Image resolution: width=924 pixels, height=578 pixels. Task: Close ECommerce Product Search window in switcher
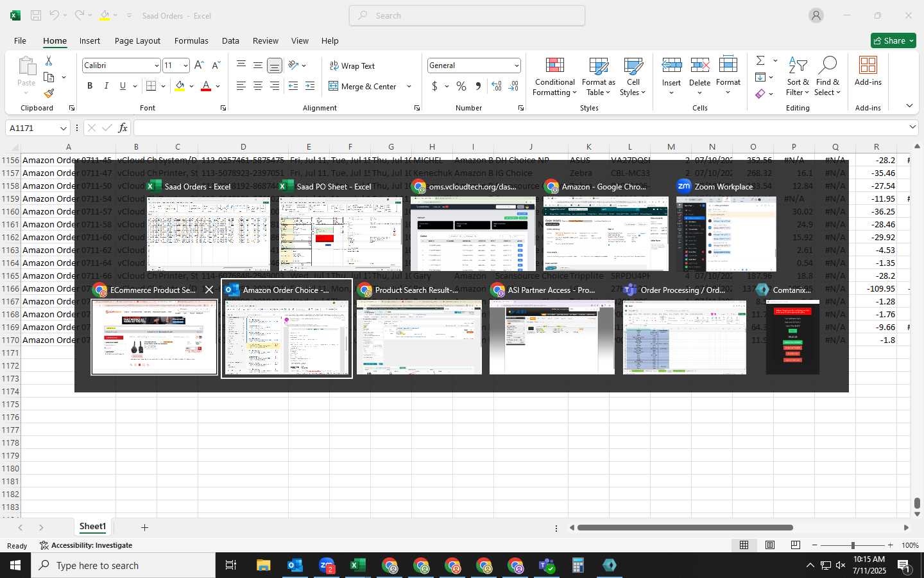click(209, 290)
